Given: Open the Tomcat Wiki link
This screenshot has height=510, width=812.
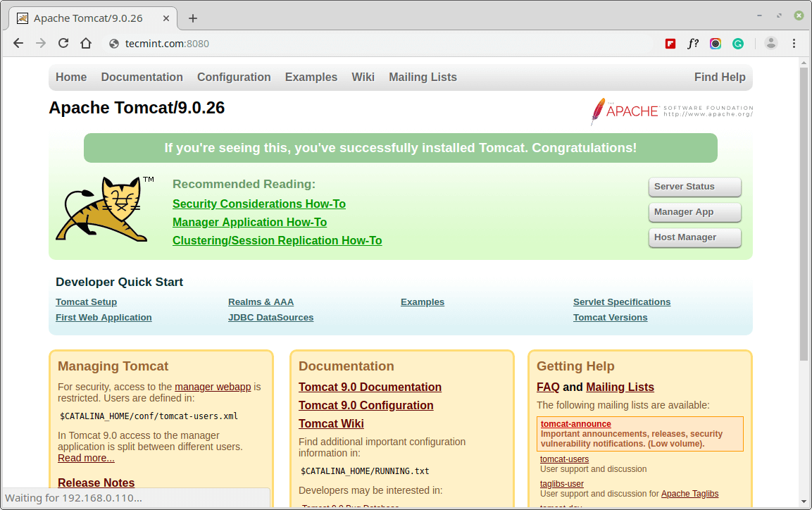Looking at the screenshot, I should (332, 423).
